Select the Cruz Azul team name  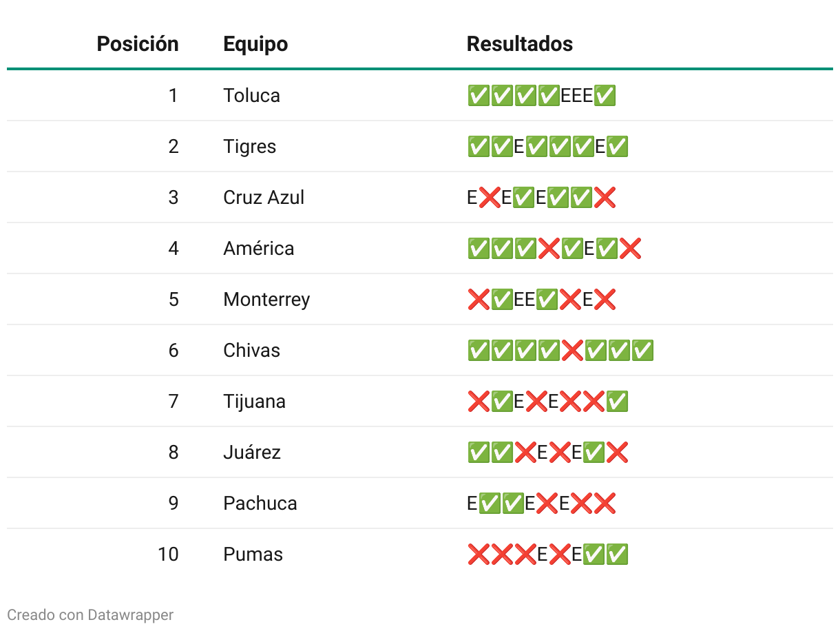(x=264, y=198)
